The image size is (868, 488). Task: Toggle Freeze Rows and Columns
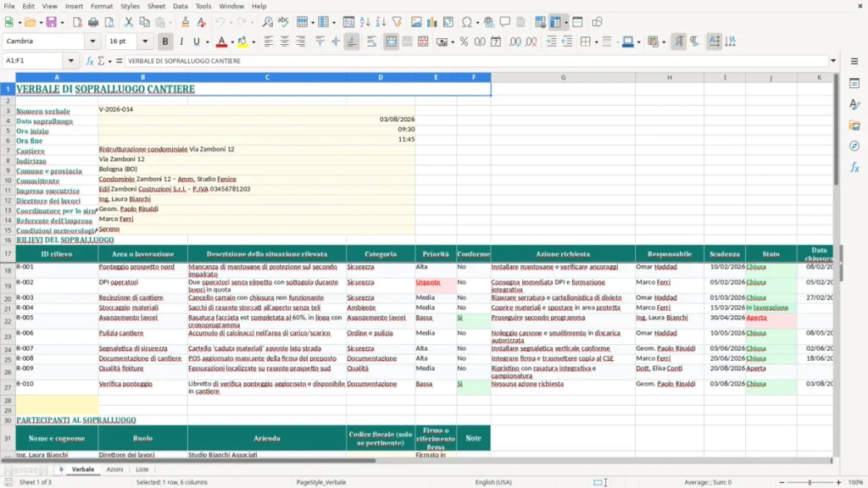pyautogui.click(x=556, y=22)
